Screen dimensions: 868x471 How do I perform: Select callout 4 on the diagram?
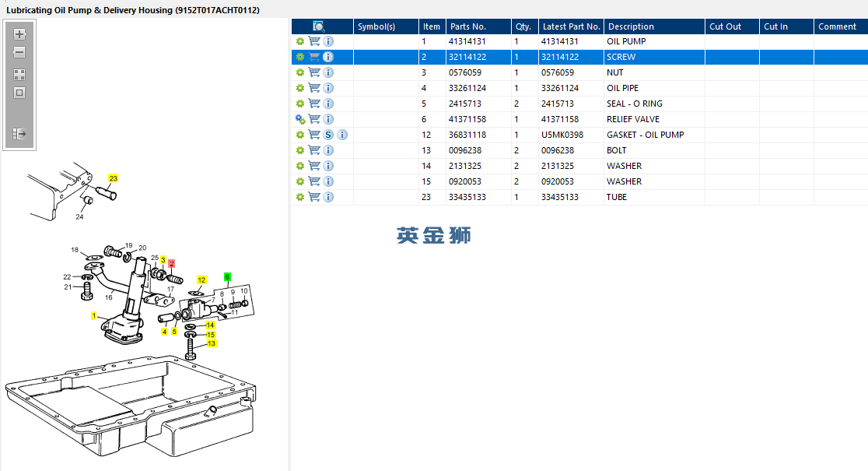(164, 332)
